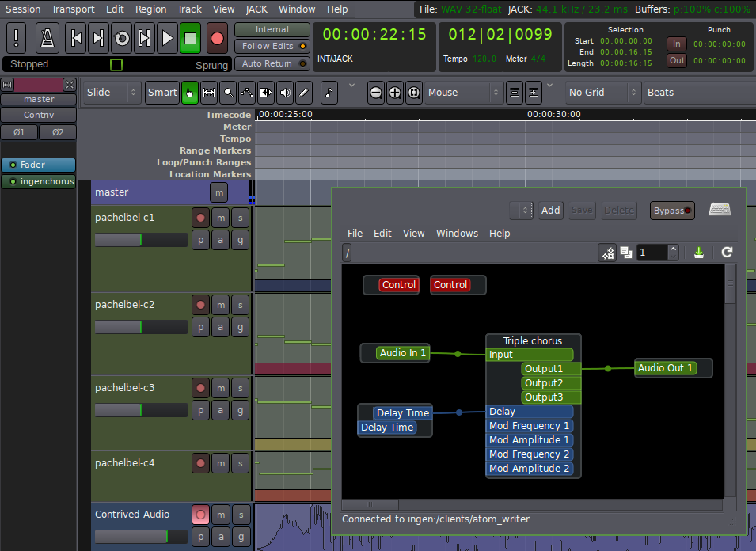Select the gain automation draw tool
Image resolution: width=756 pixels, height=551 pixels.
[247, 93]
